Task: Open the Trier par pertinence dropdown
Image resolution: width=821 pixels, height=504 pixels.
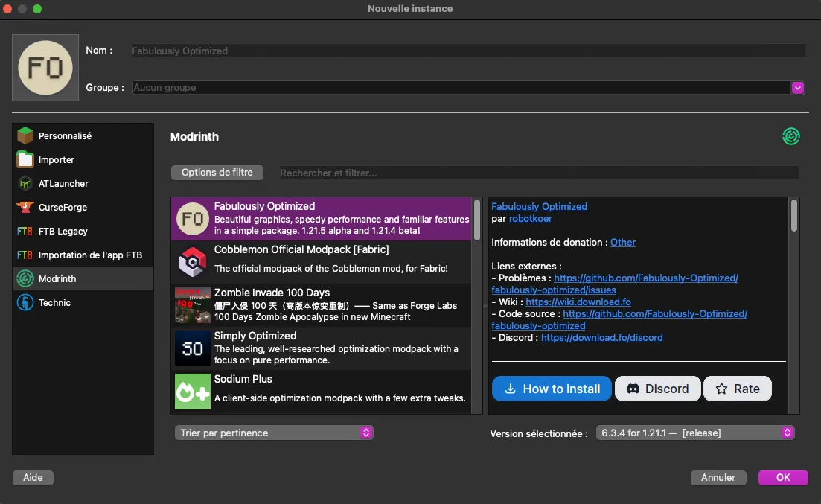Action: point(274,433)
